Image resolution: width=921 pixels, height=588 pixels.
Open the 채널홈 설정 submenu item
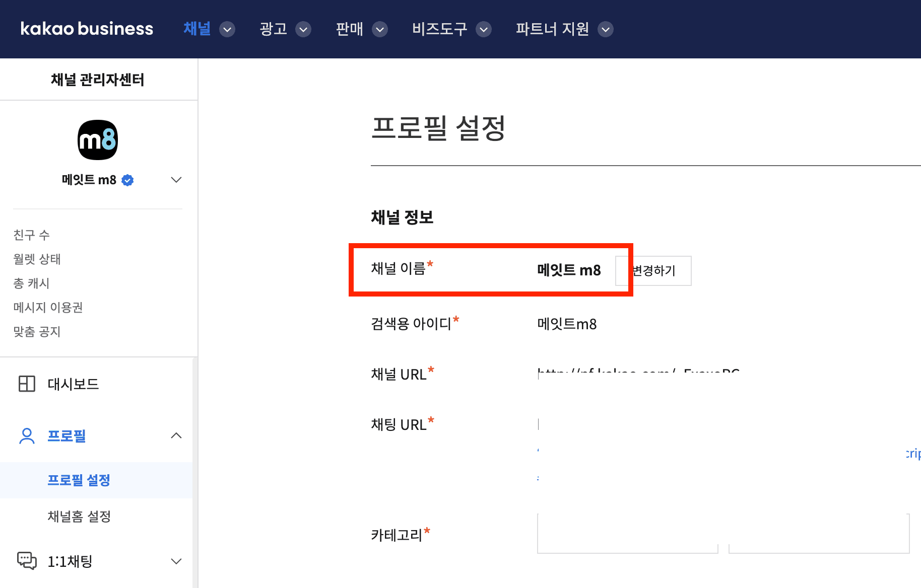79,517
